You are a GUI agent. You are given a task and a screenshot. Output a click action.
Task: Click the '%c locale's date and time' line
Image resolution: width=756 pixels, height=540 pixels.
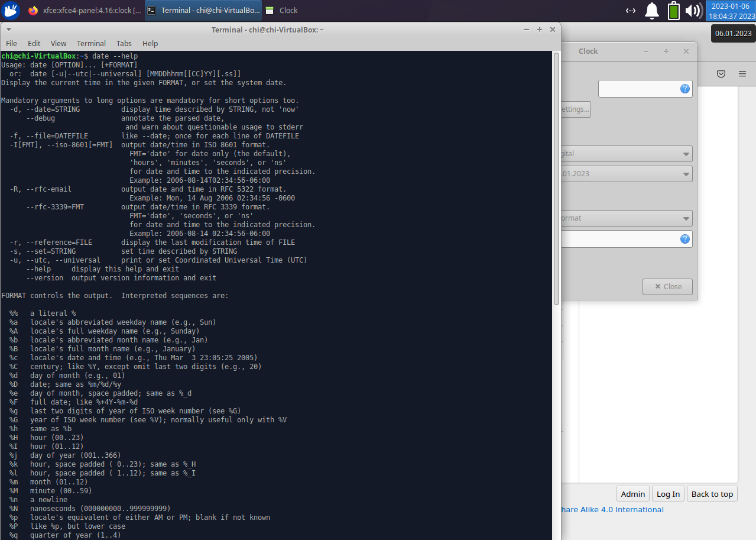click(x=134, y=358)
